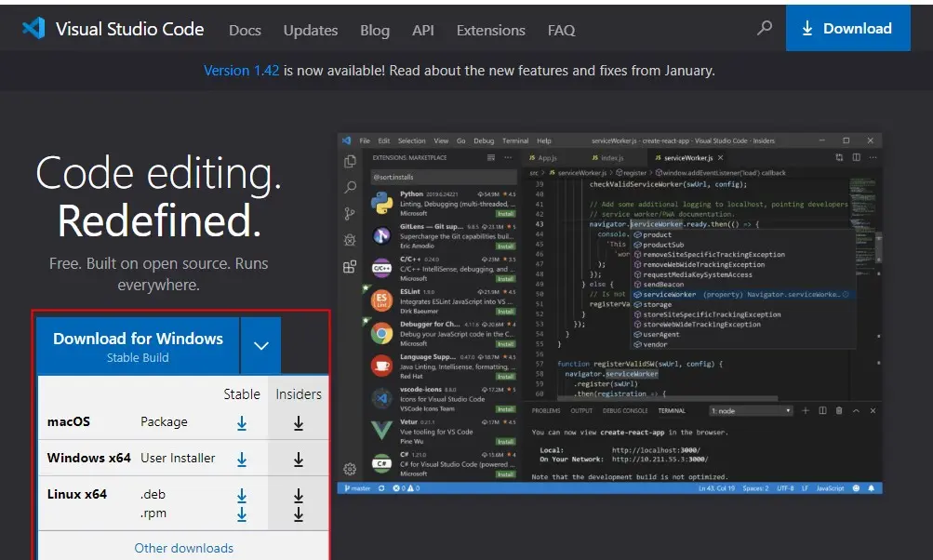This screenshot has width=933, height=560.
Task: Open the Updates nav item
Action: point(311,31)
